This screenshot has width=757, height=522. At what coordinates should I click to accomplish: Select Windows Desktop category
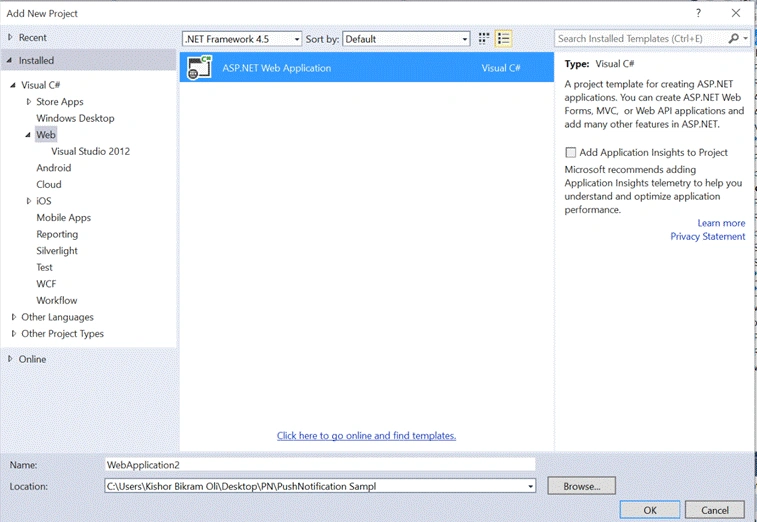(75, 118)
